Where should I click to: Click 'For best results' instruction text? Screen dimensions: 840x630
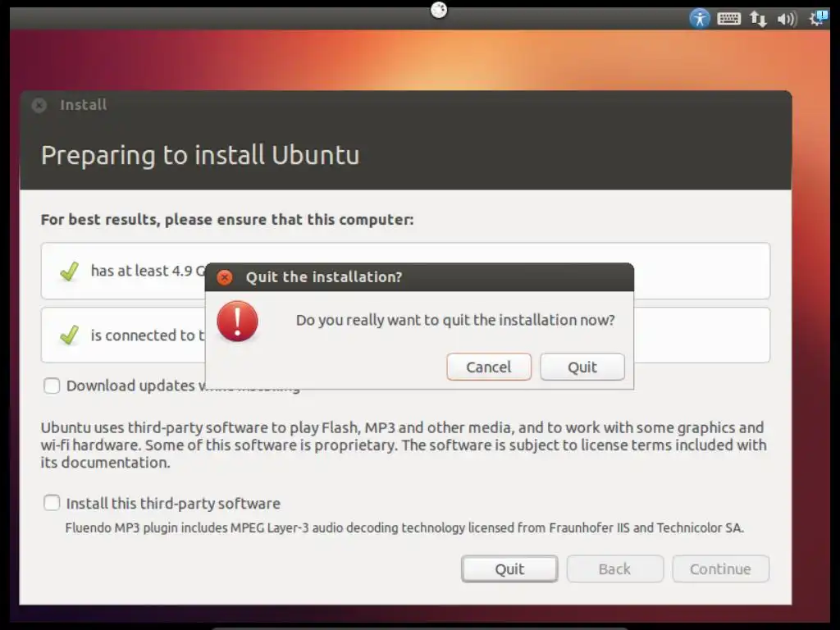pyautogui.click(x=227, y=220)
